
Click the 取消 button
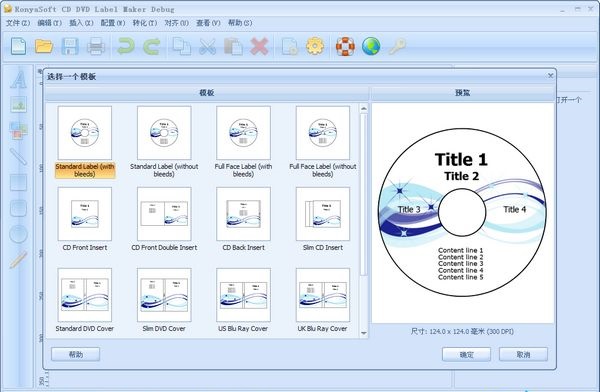point(523,354)
